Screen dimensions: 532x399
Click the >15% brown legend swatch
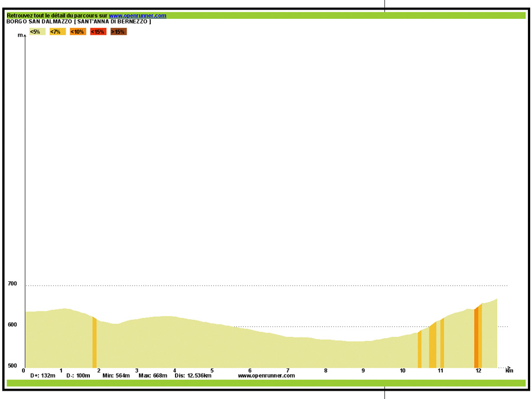click(x=119, y=31)
